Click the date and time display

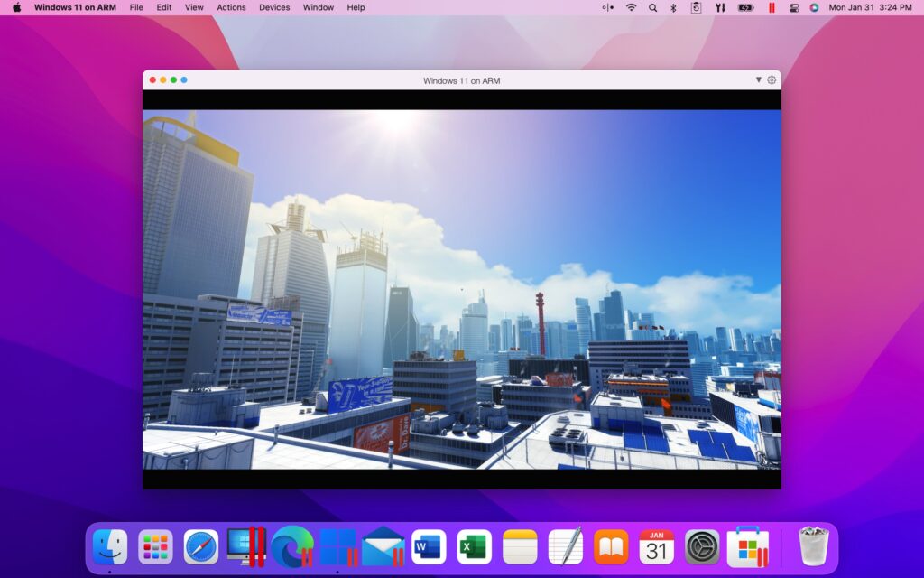click(x=871, y=7)
